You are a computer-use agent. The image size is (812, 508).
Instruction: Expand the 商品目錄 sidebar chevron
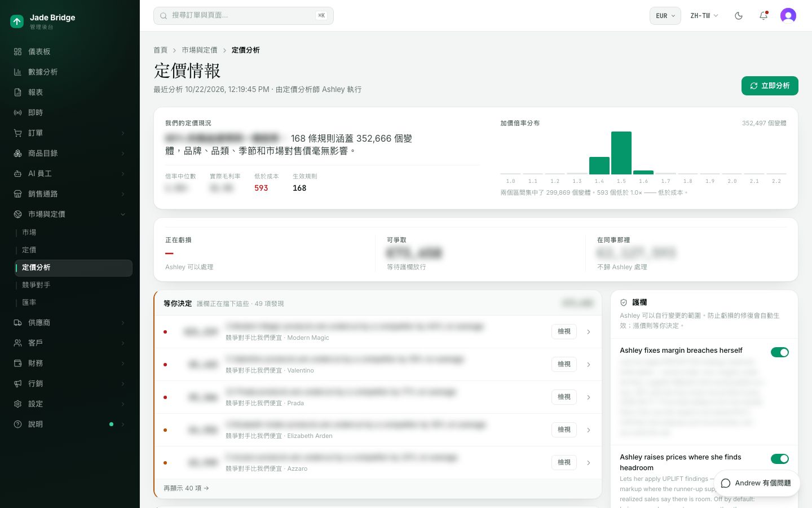(123, 153)
